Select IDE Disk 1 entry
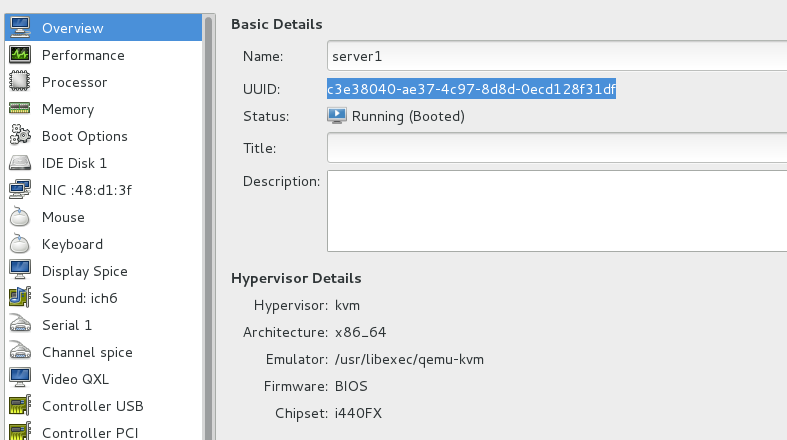787x440 pixels. pyautogui.click(x=103, y=163)
